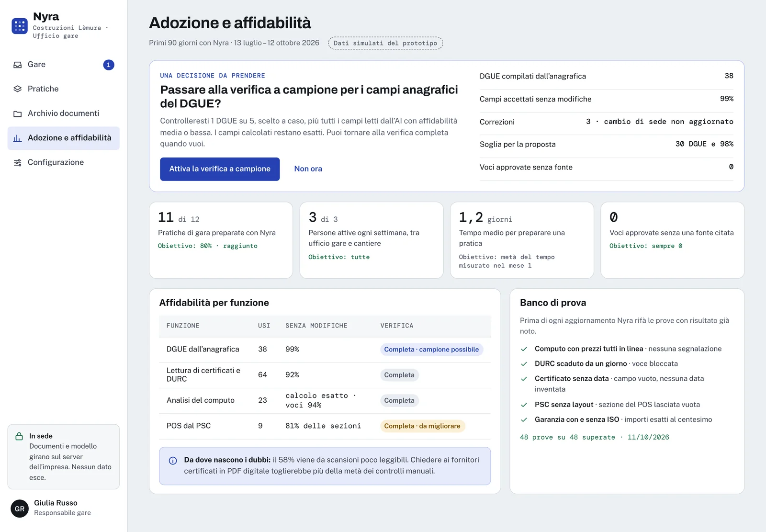Click the DGUE dall'anagrafica table row
Image resolution: width=766 pixels, height=532 pixels.
point(325,350)
